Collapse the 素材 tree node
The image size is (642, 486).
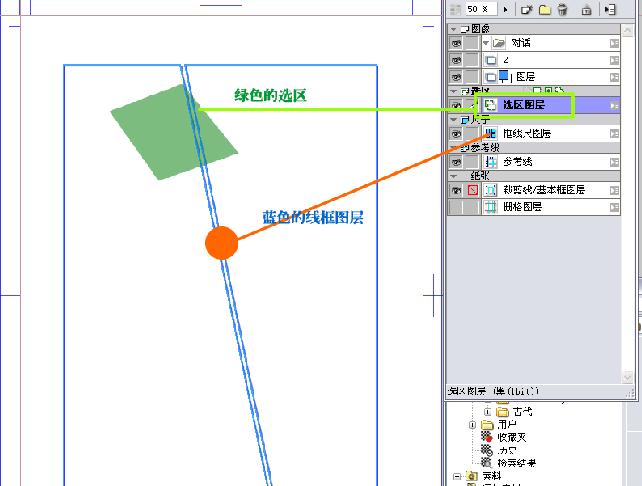[457, 477]
